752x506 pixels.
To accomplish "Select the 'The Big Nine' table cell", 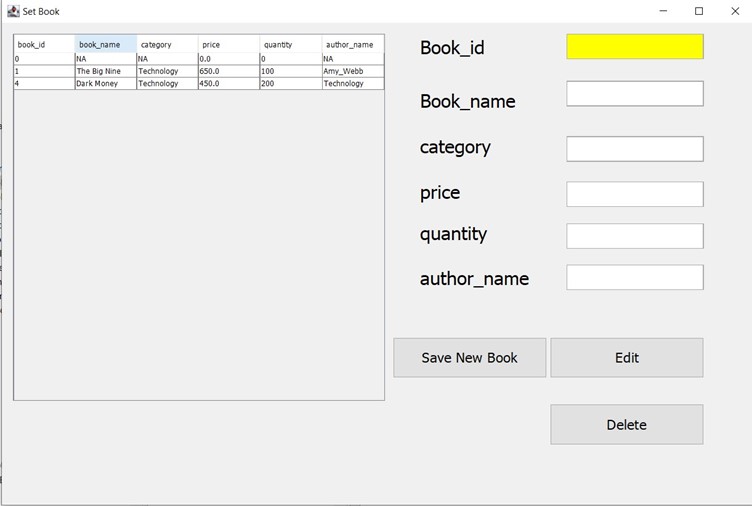I will [106, 71].
